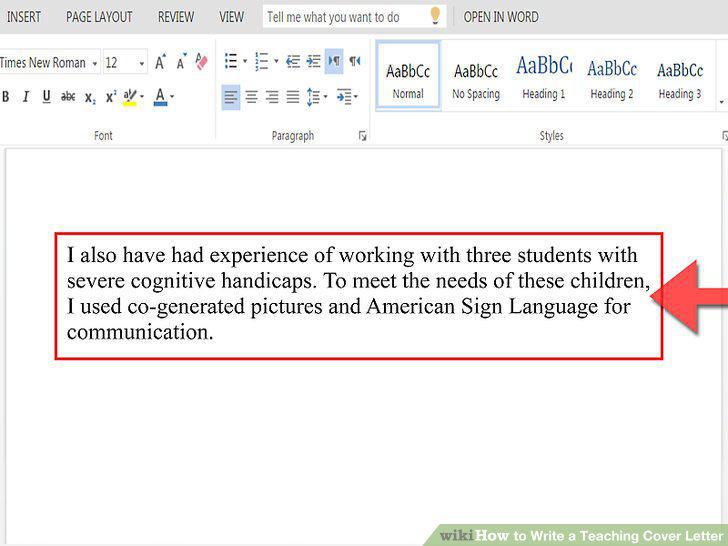Click 'severe cognitive handicaps' text
This screenshot has height=546, width=728.
pos(191,281)
